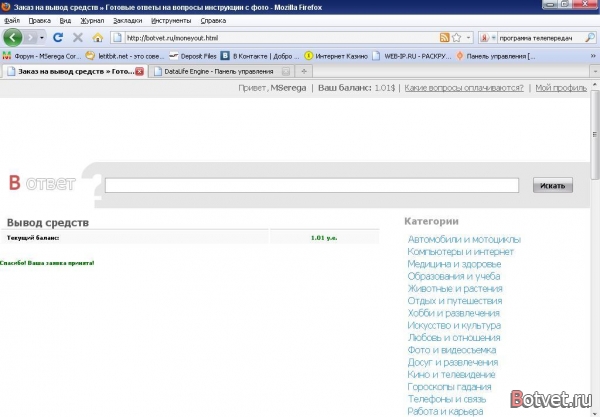Click the Stop loading X icon
This screenshot has height=417, width=600.
click(78, 37)
